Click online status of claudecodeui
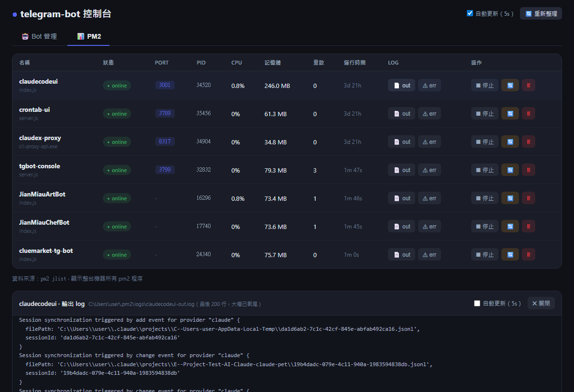Image resolution: width=574 pixels, height=392 pixels. click(117, 86)
